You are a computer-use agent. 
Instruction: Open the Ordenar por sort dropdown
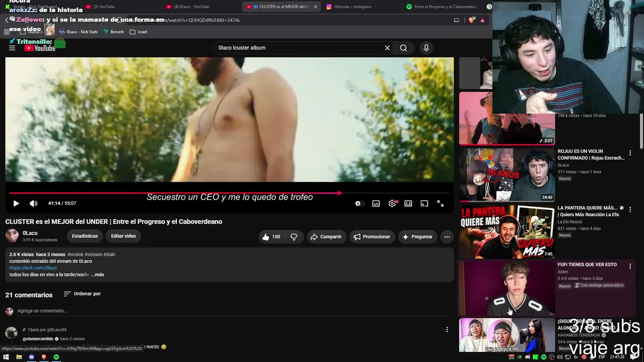click(x=82, y=294)
